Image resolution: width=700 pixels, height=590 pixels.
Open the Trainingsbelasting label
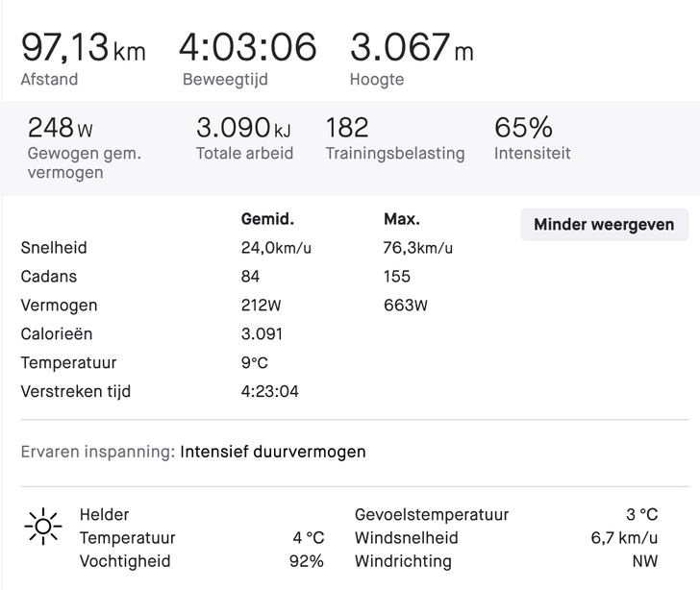click(395, 153)
